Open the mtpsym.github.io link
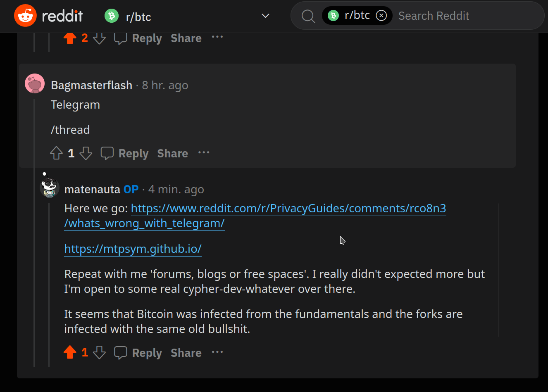The image size is (548, 392). [x=133, y=249]
